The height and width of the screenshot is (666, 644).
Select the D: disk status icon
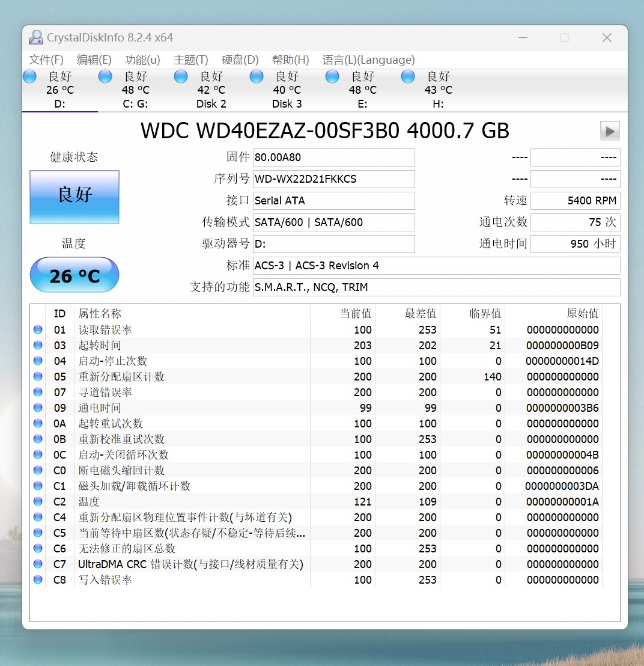click(x=29, y=76)
